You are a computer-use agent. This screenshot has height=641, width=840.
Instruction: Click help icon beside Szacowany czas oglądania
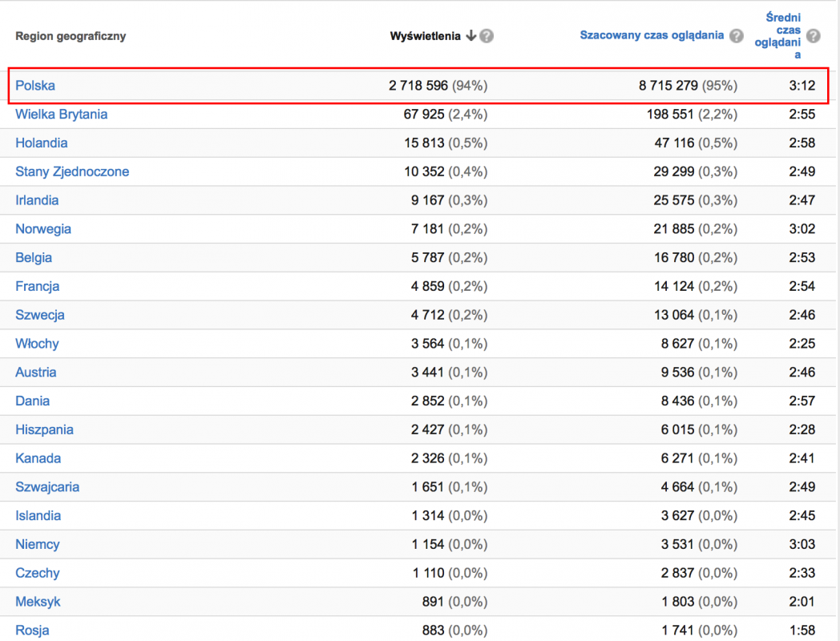[736, 36]
